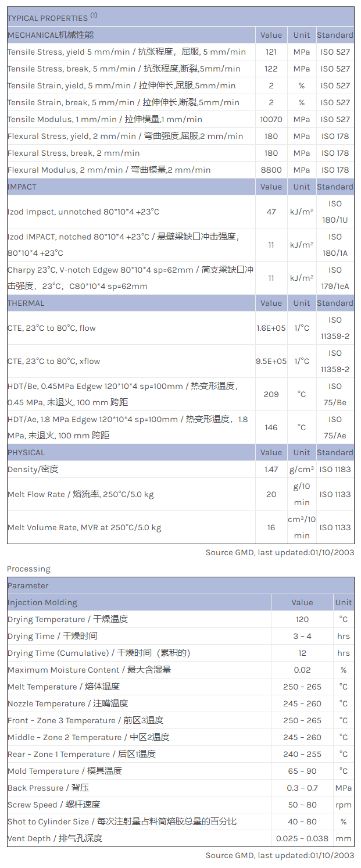
Task: Click the ISO 1183 standard cell
Action: (335, 469)
